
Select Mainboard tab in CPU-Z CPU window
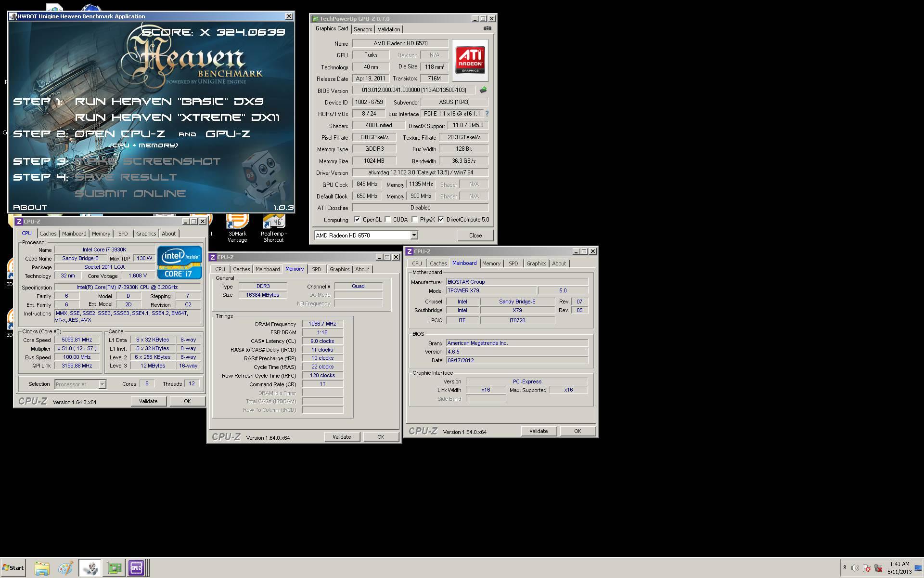[74, 234]
